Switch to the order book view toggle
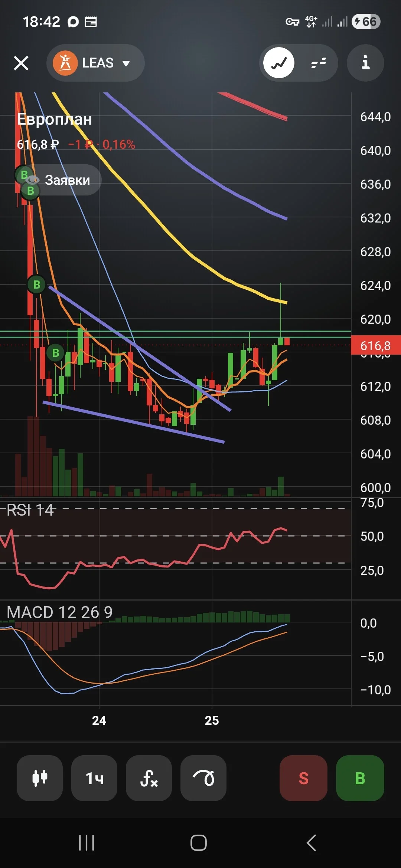The width and height of the screenshot is (401, 868). (319, 63)
